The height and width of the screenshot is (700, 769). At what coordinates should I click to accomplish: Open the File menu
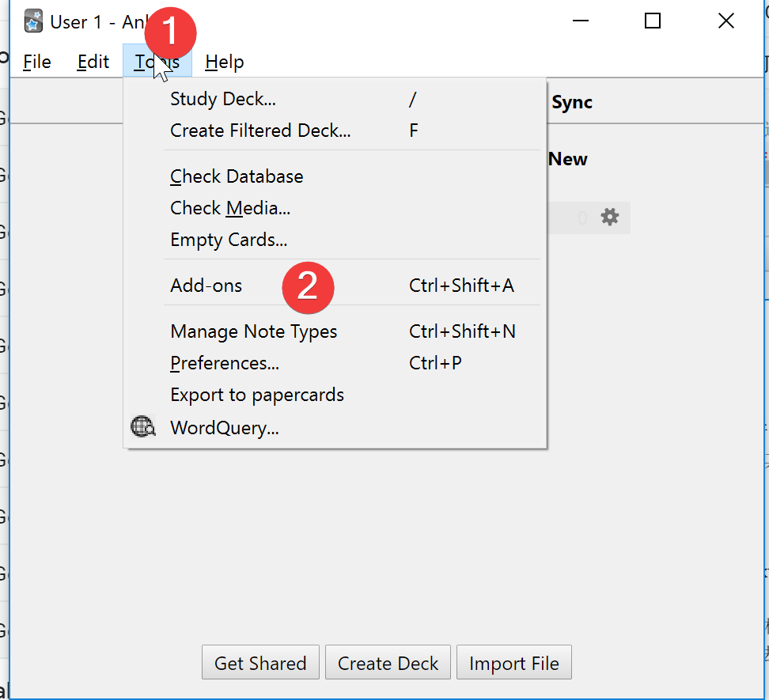pyautogui.click(x=36, y=62)
